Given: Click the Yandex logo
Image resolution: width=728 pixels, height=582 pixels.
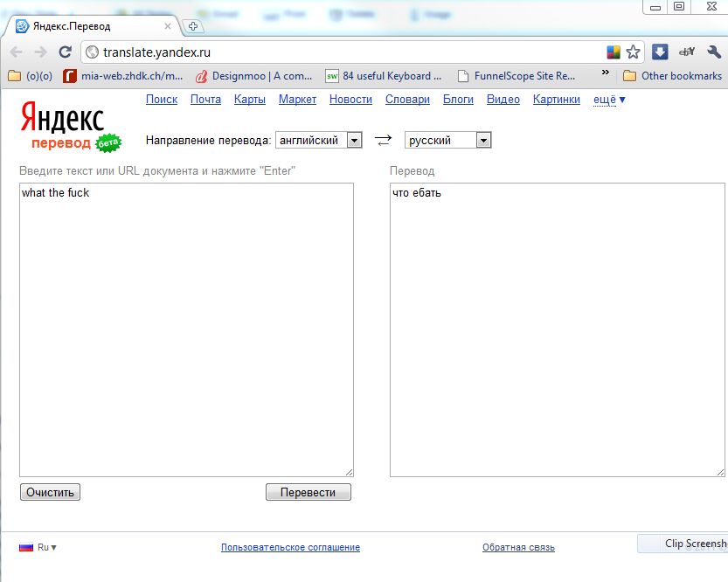Looking at the screenshot, I should [x=62, y=118].
